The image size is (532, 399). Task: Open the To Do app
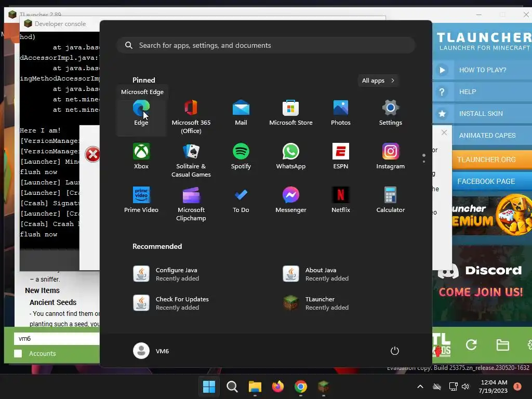(241, 200)
